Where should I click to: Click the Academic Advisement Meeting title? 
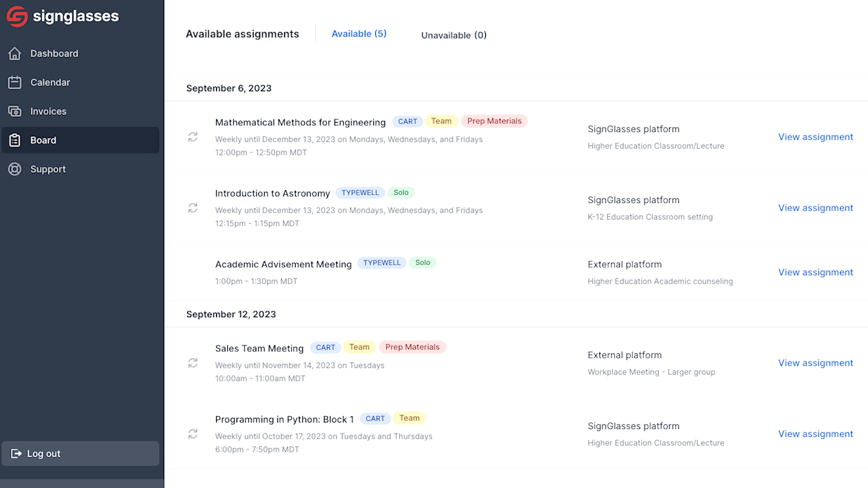(x=283, y=264)
